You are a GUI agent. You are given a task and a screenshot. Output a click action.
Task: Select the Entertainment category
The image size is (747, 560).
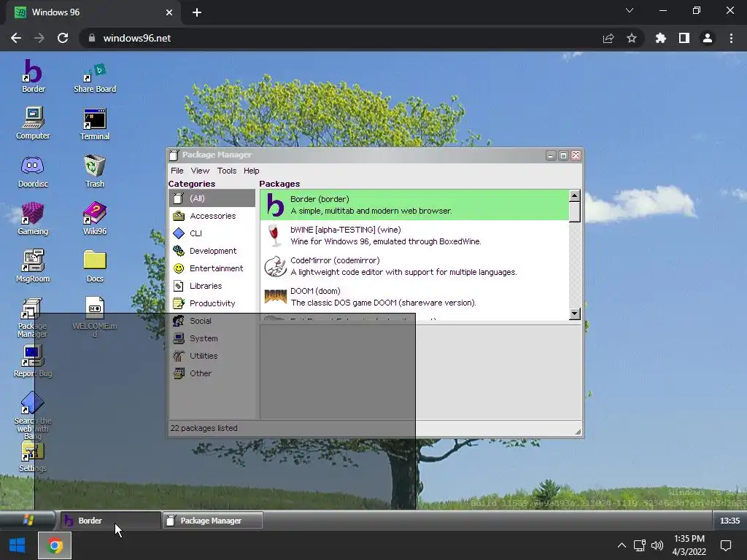click(212, 268)
